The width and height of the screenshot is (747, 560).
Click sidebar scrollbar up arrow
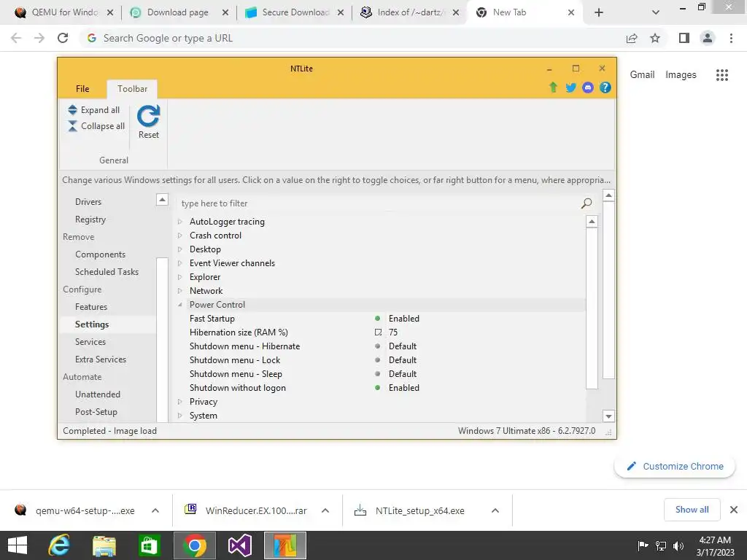pyautogui.click(x=162, y=200)
